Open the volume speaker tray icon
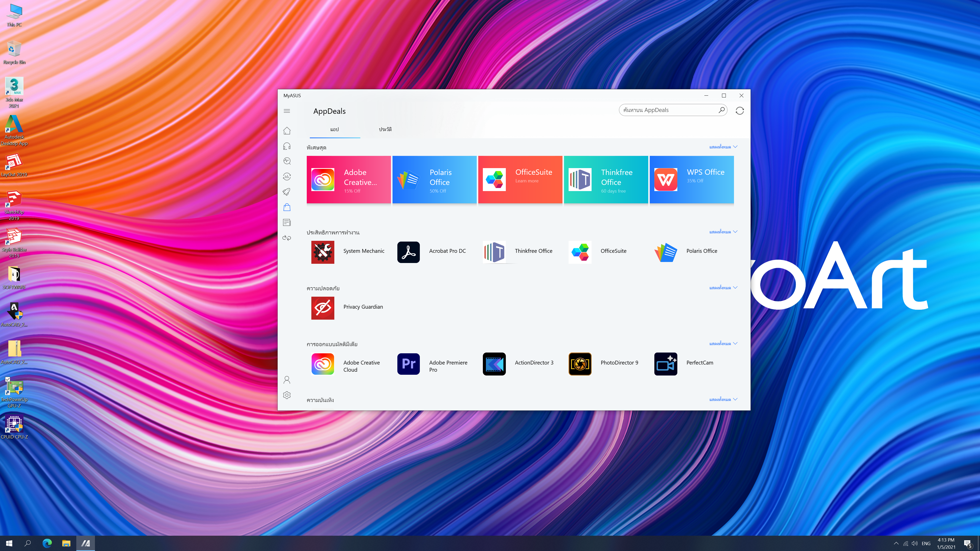 click(x=915, y=543)
